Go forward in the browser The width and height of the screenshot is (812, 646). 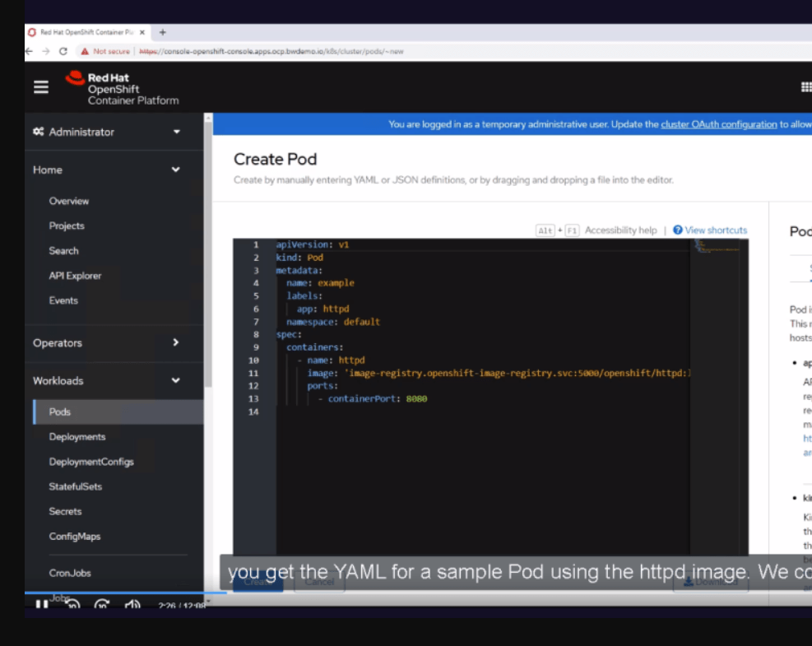tap(46, 51)
